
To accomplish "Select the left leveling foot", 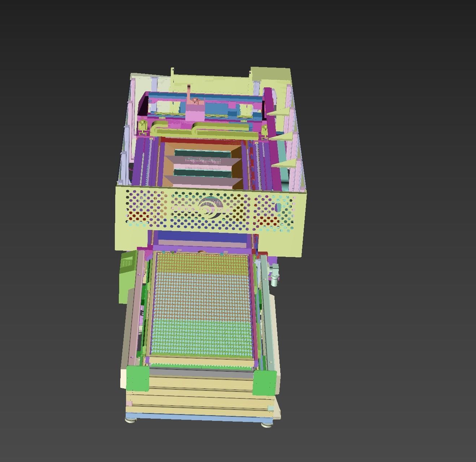I will (x=131, y=420).
